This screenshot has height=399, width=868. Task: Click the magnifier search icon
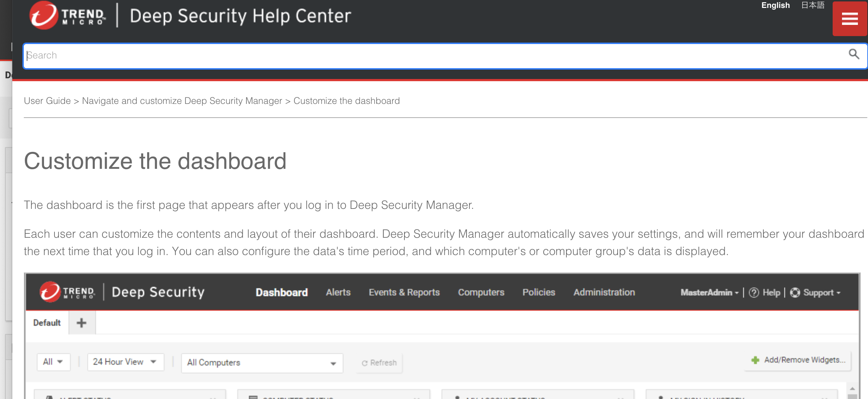pos(854,54)
